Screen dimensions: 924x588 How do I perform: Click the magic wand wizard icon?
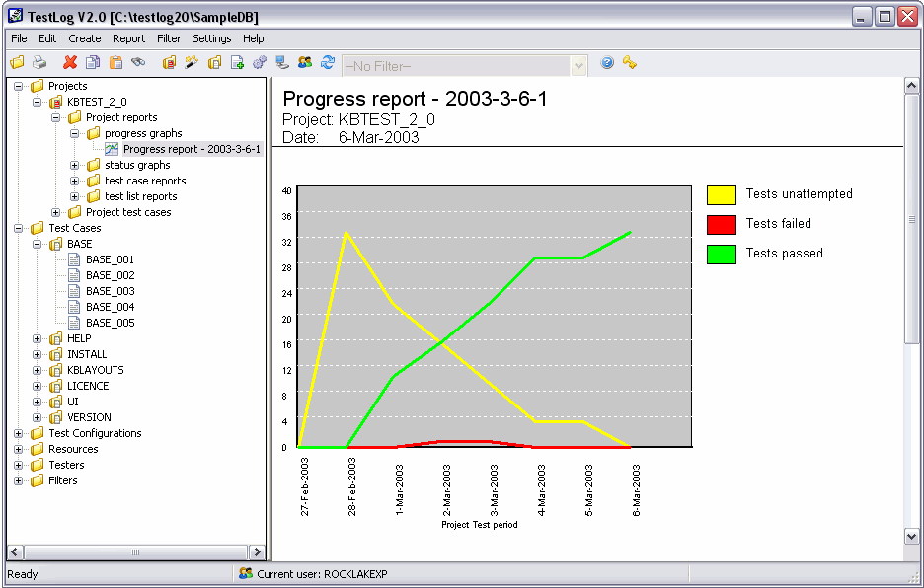pyautogui.click(x=192, y=62)
